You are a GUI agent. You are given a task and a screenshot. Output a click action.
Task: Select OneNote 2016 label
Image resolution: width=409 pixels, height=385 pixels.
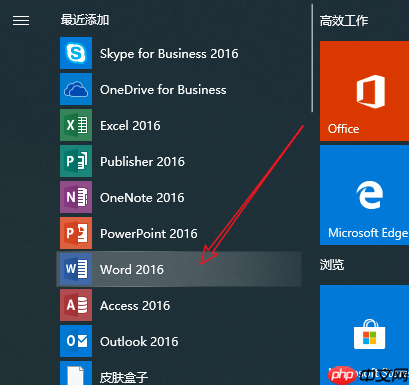coord(142,198)
